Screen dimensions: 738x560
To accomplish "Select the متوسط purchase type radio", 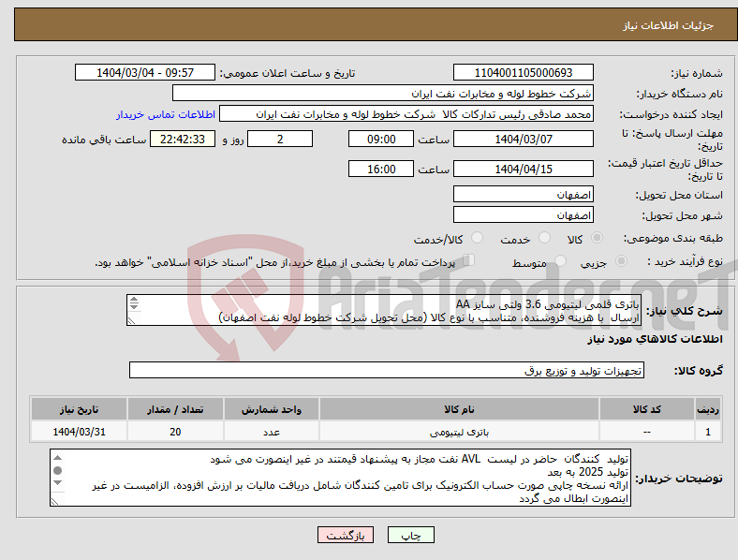I will (561, 260).
